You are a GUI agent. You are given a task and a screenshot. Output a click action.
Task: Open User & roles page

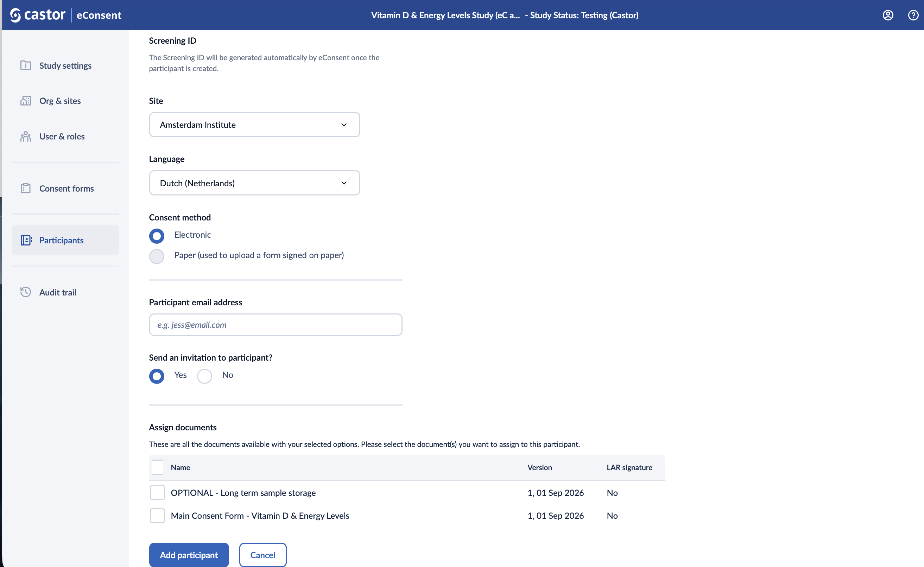65,136
